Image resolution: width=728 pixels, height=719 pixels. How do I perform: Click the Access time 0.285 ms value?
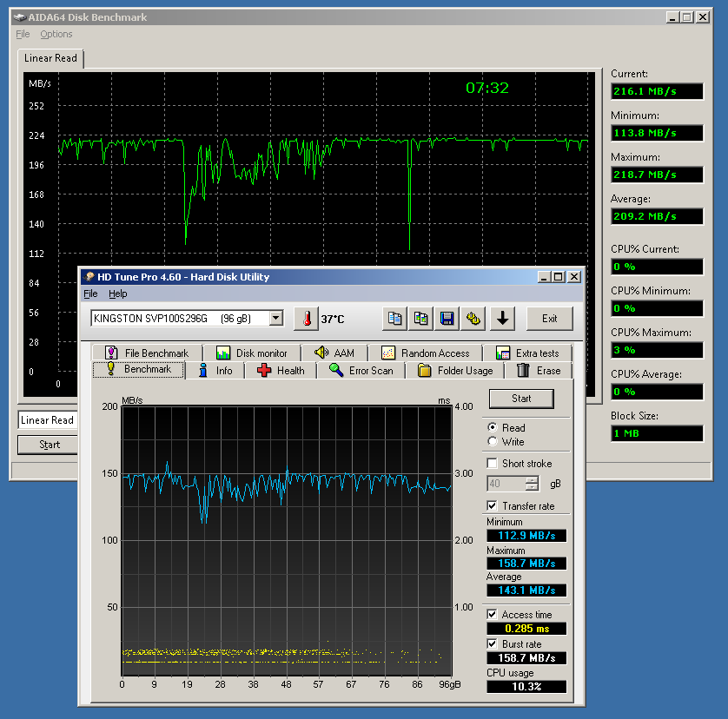coord(526,629)
